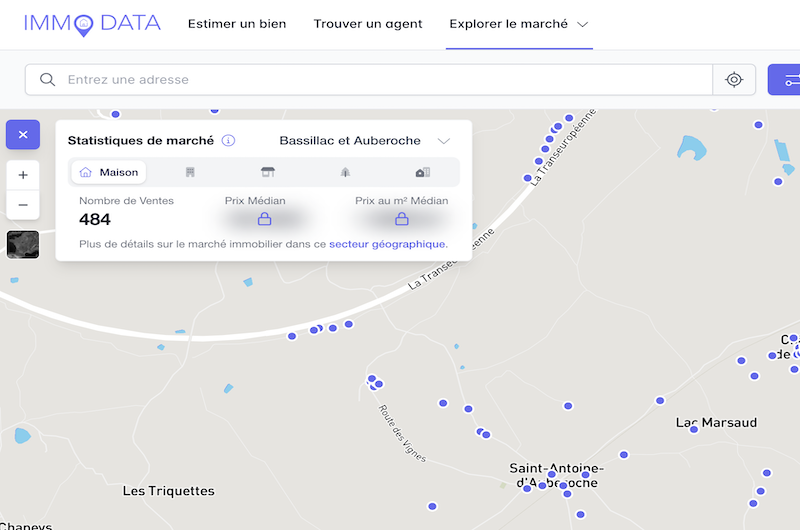Image resolution: width=800 pixels, height=530 pixels.
Task: Open Trouver un agent page
Action: pos(368,24)
